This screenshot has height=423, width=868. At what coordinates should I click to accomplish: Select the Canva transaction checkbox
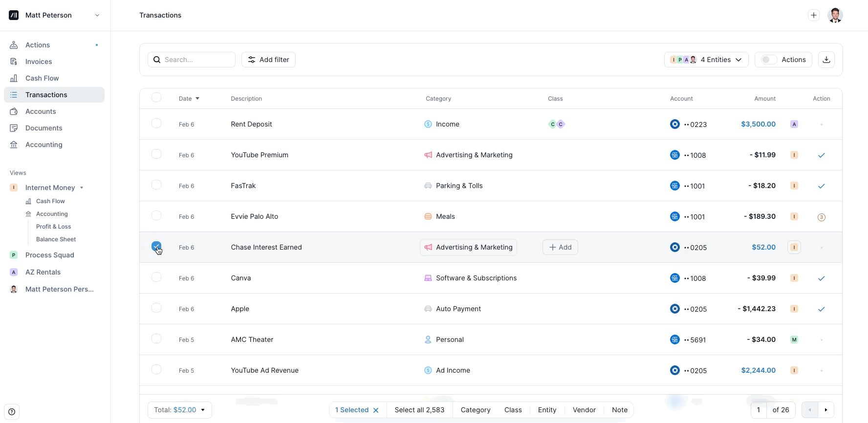click(156, 277)
